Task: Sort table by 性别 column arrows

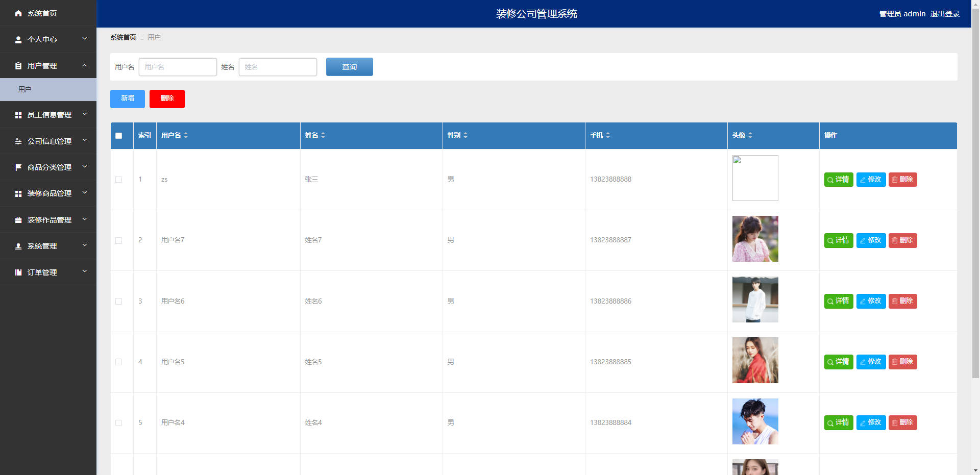Action: pos(465,135)
